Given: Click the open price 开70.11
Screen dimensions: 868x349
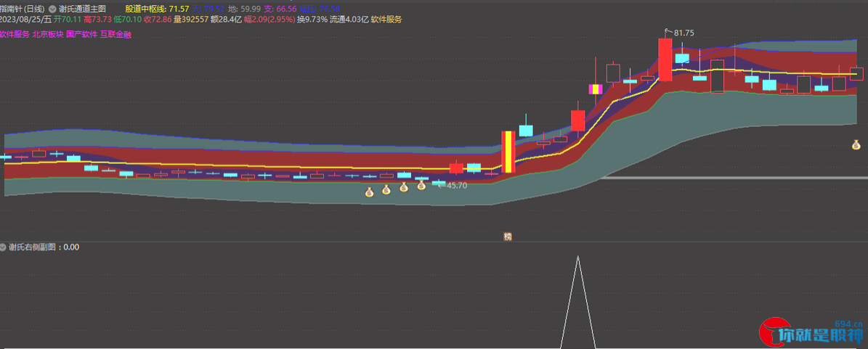Looking at the screenshot, I should (68, 20).
